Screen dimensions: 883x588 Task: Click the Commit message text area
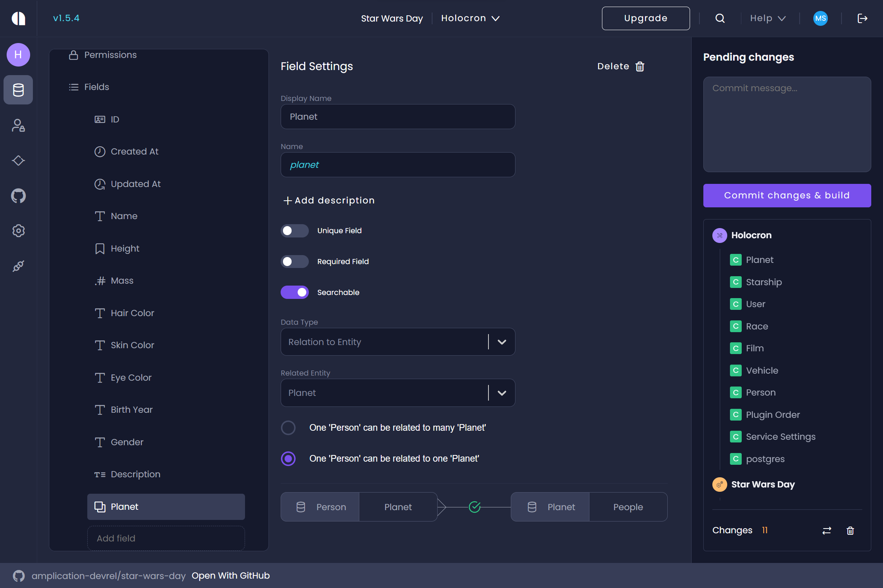click(x=787, y=124)
